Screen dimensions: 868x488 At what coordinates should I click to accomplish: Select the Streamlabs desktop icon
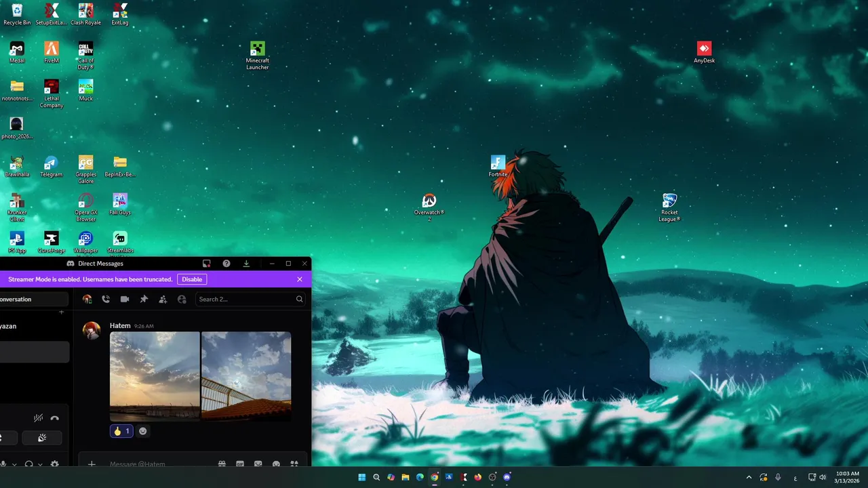click(120, 242)
